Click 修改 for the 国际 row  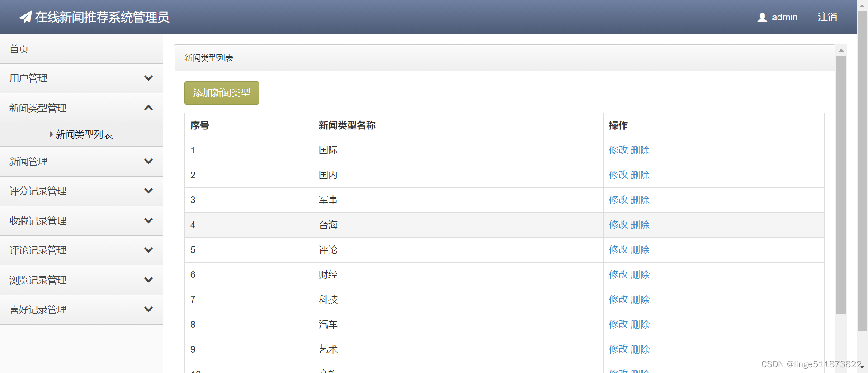pyautogui.click(x=618, y=150)
